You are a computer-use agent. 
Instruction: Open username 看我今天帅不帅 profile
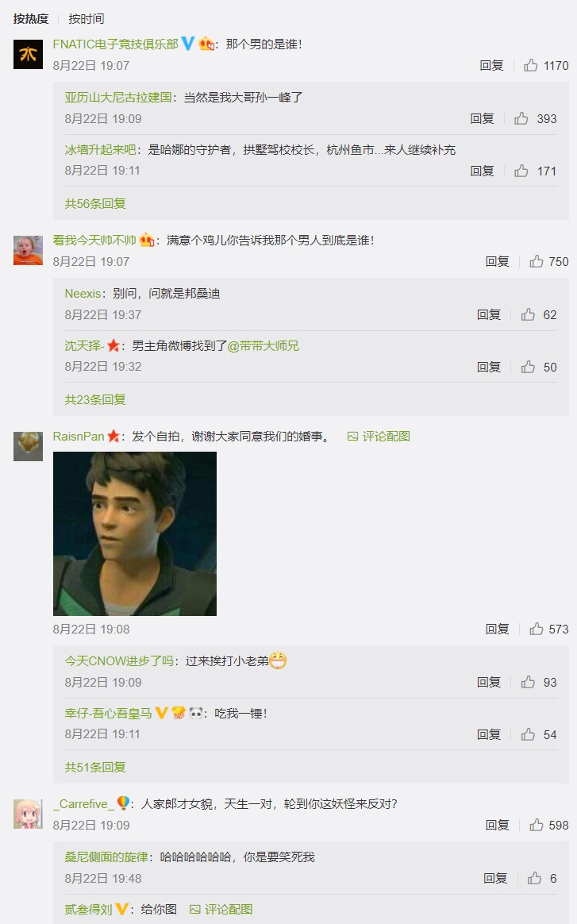click(94, 240)
